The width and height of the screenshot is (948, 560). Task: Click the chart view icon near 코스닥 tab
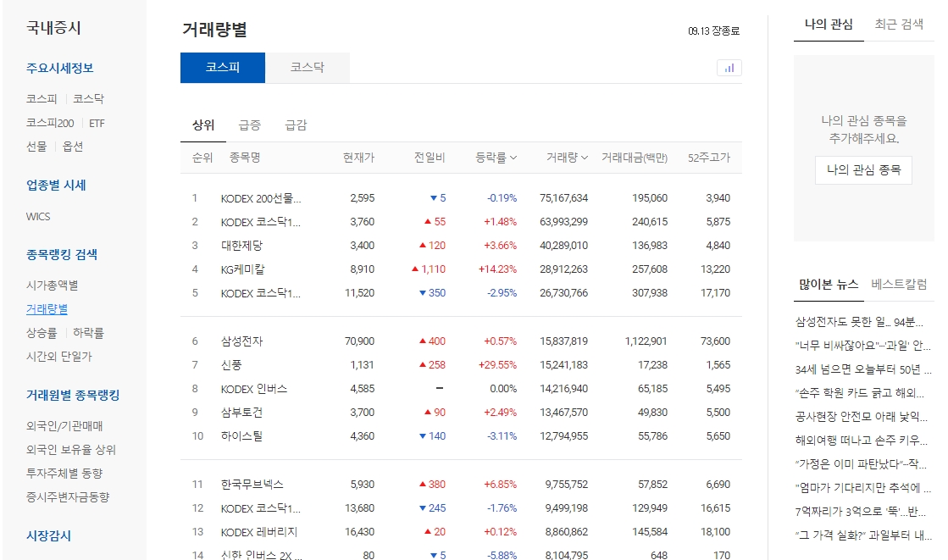pyautogui.click(x=729, y=68)
